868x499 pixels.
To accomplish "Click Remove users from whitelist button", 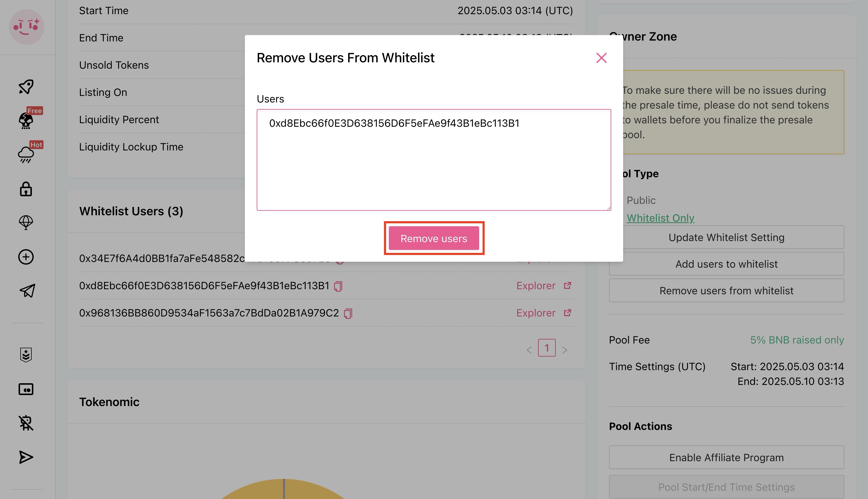I will 726,291.
